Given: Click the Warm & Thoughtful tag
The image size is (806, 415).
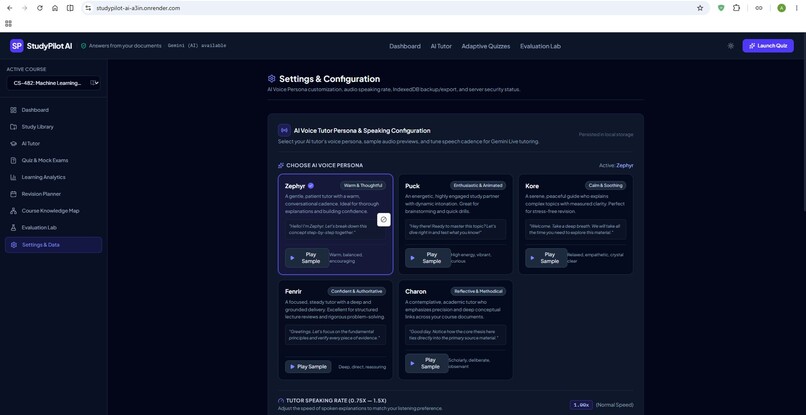Looking at the screenshot, I should tap(363, 186).
